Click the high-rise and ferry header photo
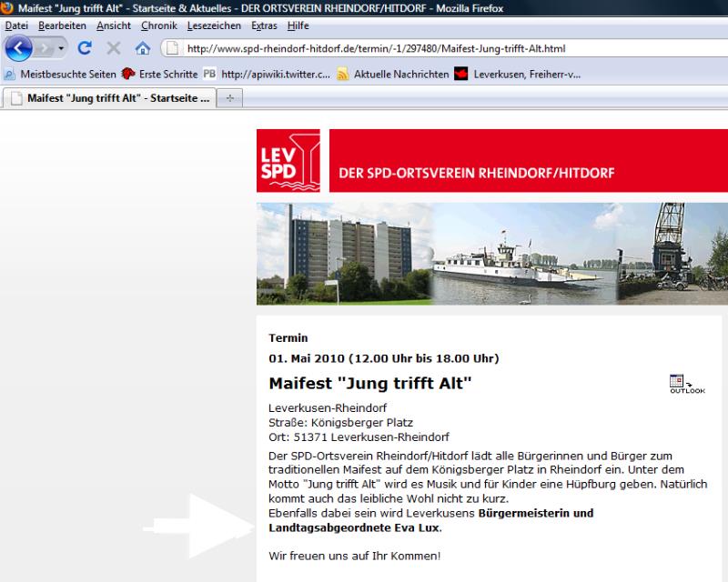The width and height of the screenshot is (728, 582). [492, 254]
